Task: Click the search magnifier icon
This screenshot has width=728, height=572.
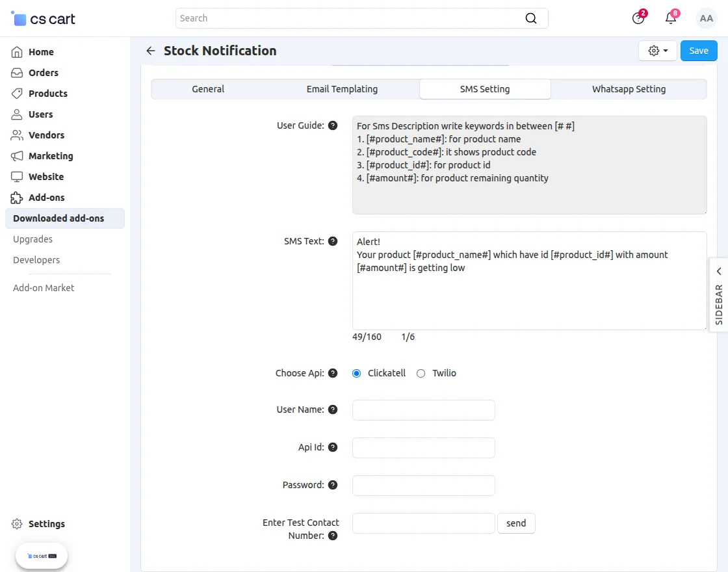Action: pos(531,18)
